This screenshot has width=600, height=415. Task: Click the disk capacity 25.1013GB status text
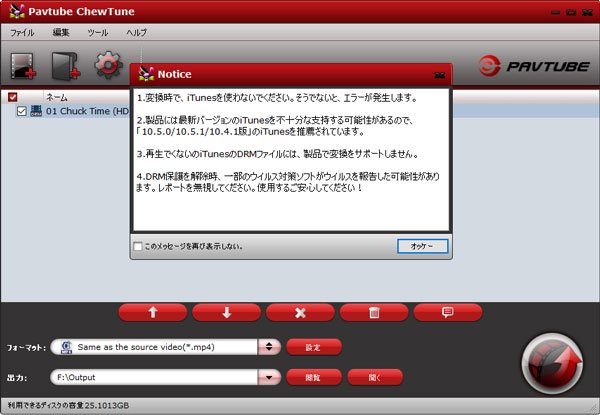pyautogui.click(x=68, y=405)
